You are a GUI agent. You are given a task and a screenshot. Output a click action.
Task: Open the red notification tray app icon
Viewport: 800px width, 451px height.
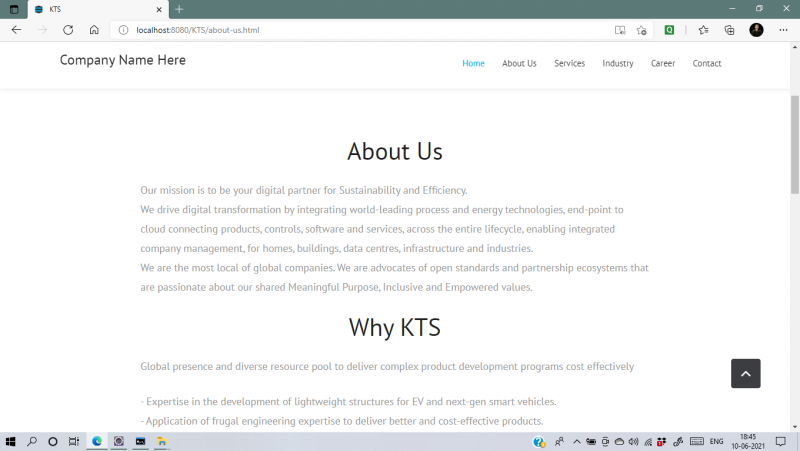pyautogui.click(x=662, y=442)
